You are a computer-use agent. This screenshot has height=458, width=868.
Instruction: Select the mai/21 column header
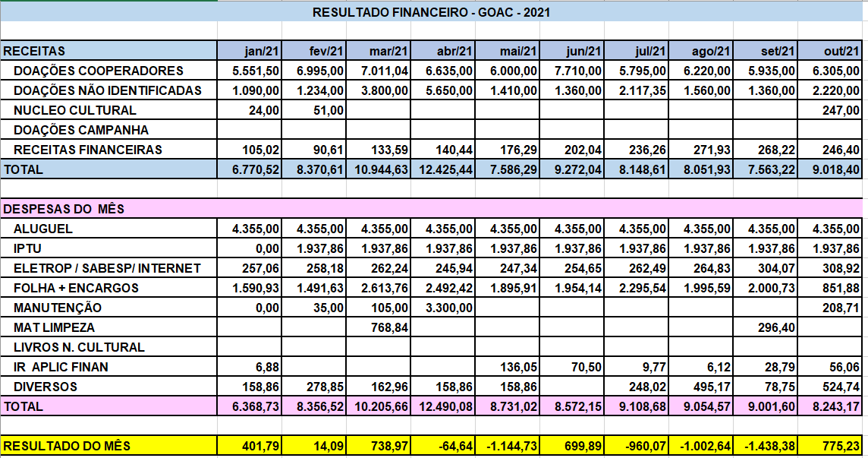click(507, 51)
